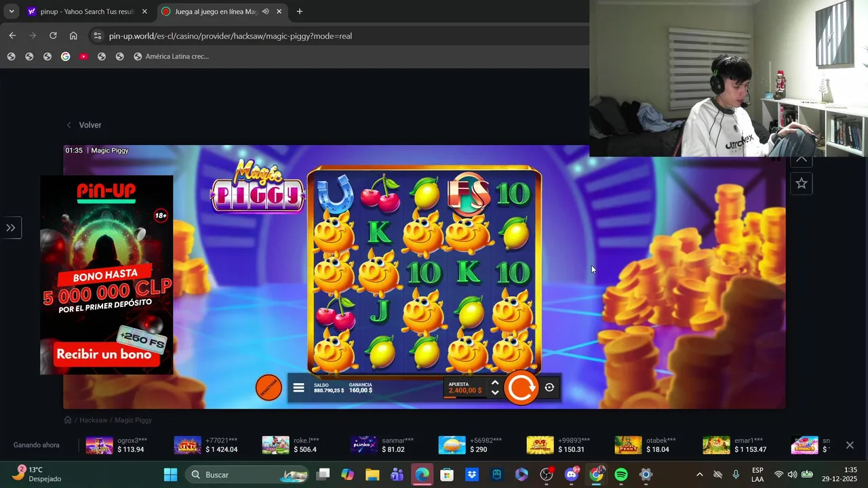Viewport: 868px width, 488px height.
Task: Close the Ganando ahora winners bar
Action: click(x=850, y=445)
